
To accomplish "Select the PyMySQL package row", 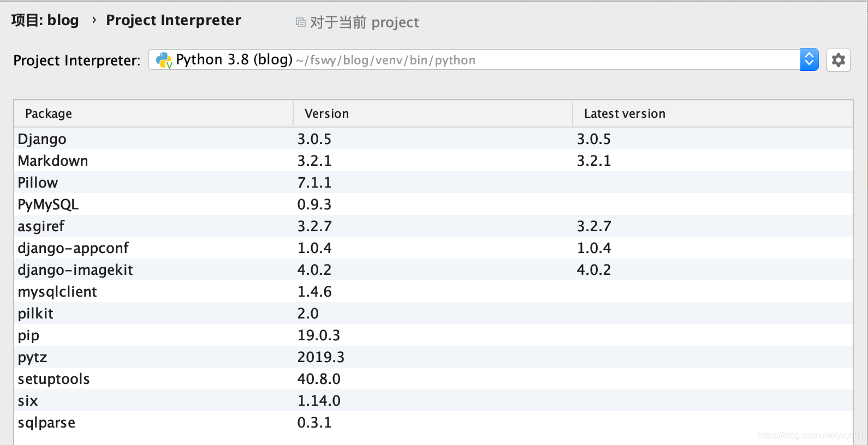I will pyautogui.click(x=433, y=204).
